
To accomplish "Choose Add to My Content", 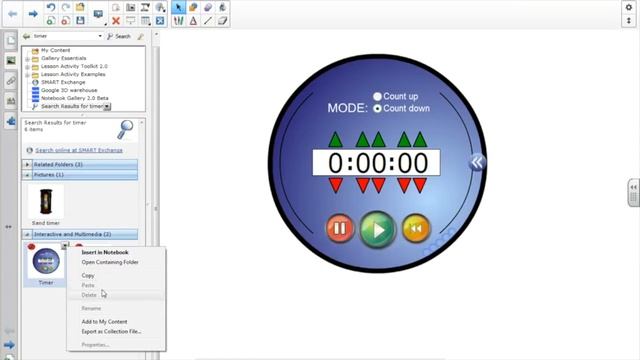I will tap(104, 322).
